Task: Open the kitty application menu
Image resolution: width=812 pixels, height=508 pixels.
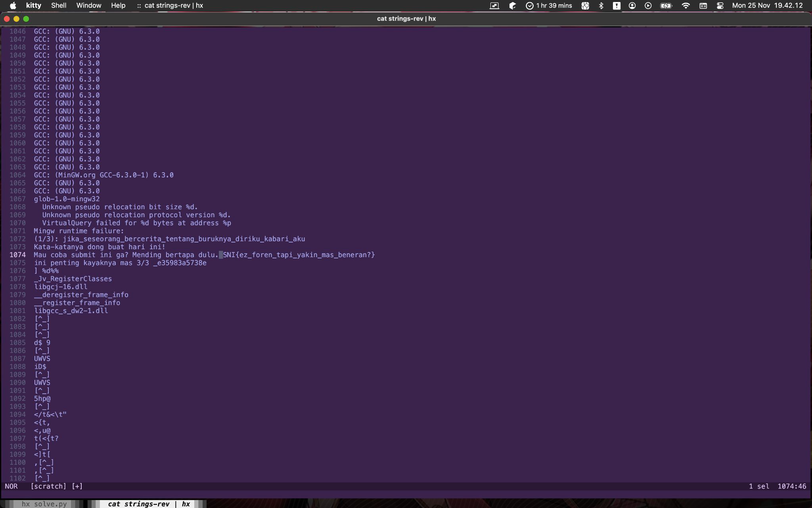Action: coord(33,6)
